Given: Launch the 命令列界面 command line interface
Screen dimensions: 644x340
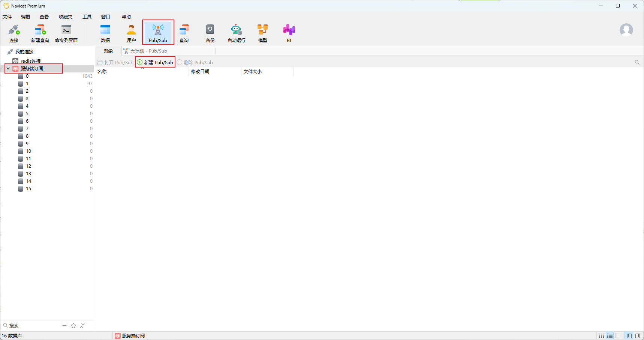Looking at the screenshot, I should tap(66, 33).
